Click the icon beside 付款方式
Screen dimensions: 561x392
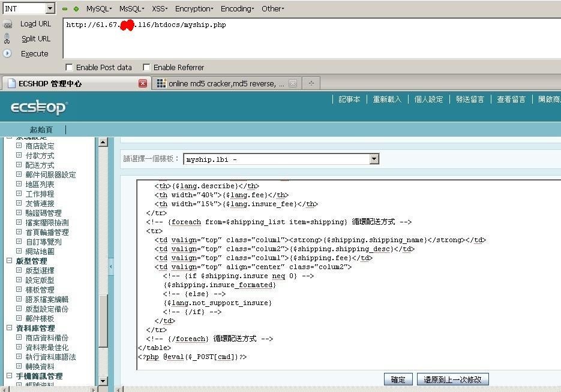pyautogui.click(x=19, y=155)
